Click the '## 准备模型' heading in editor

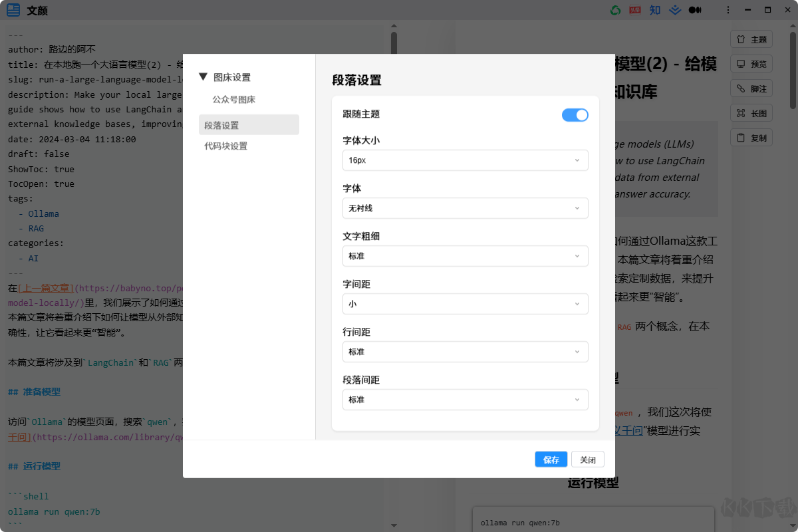tap(34, 392)
